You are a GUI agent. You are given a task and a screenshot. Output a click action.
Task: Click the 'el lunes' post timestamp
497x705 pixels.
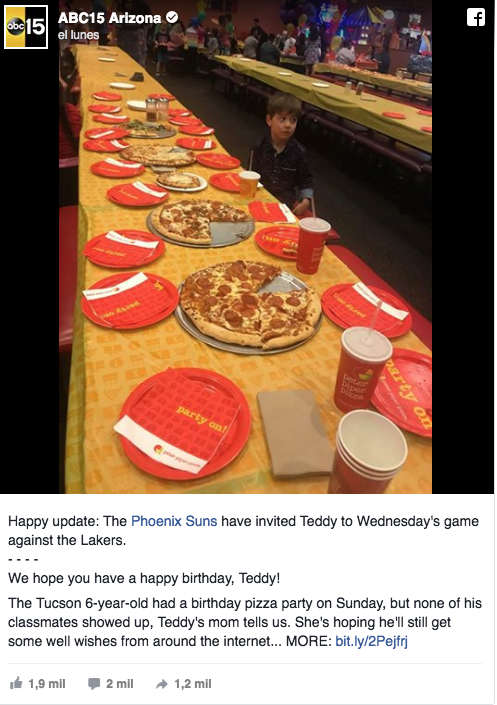point(78,35)
